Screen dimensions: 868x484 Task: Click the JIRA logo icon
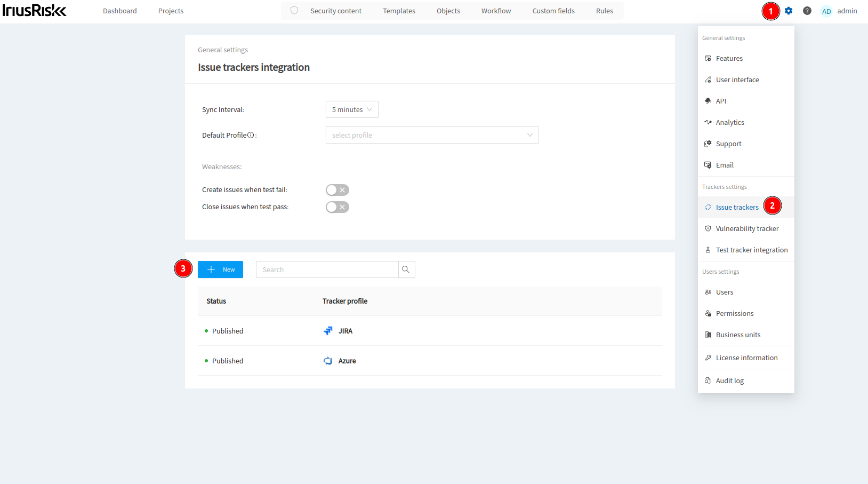328,331
